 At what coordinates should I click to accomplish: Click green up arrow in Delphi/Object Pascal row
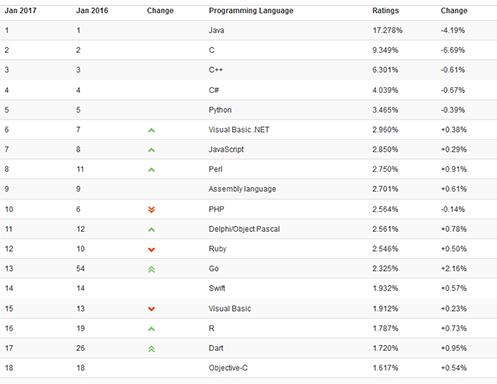(x=151, y=230)
